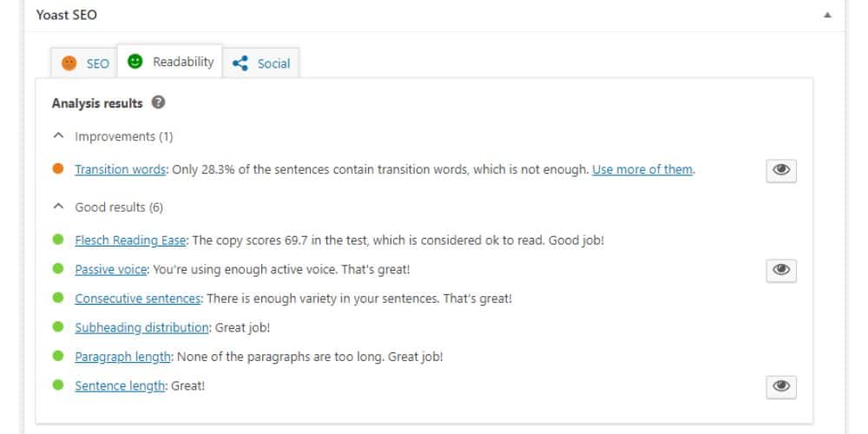The image size is (868, 434).
Task: Click the Yoast SEO panel title
Action: click(x=67, y=16)
